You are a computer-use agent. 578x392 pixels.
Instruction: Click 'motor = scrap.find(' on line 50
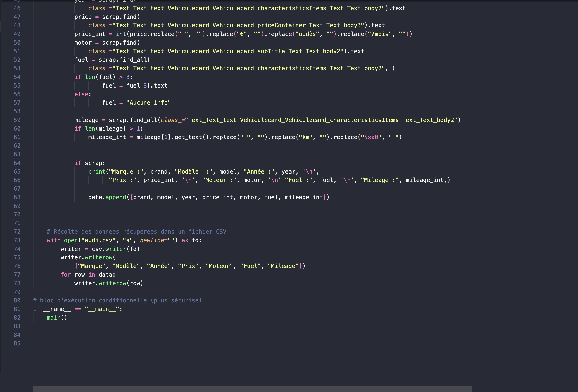pyautogui.click(x=107, y=43)
